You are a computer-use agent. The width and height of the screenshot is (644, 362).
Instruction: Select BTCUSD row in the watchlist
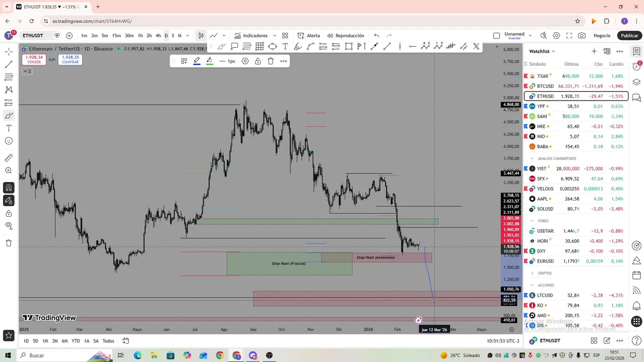576,86
